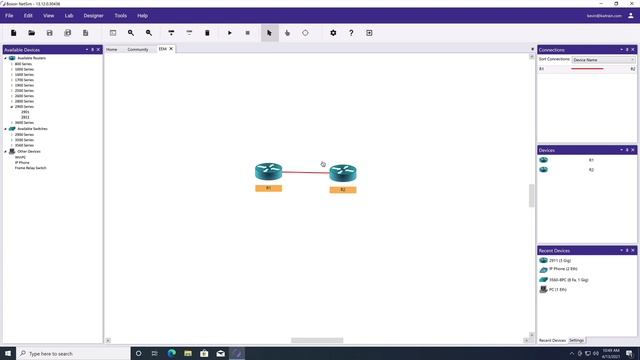The image size is (640, 360).
Task: Stop the simulation with the stop icon
Action: pyautogui.click(x=247, y=33)
